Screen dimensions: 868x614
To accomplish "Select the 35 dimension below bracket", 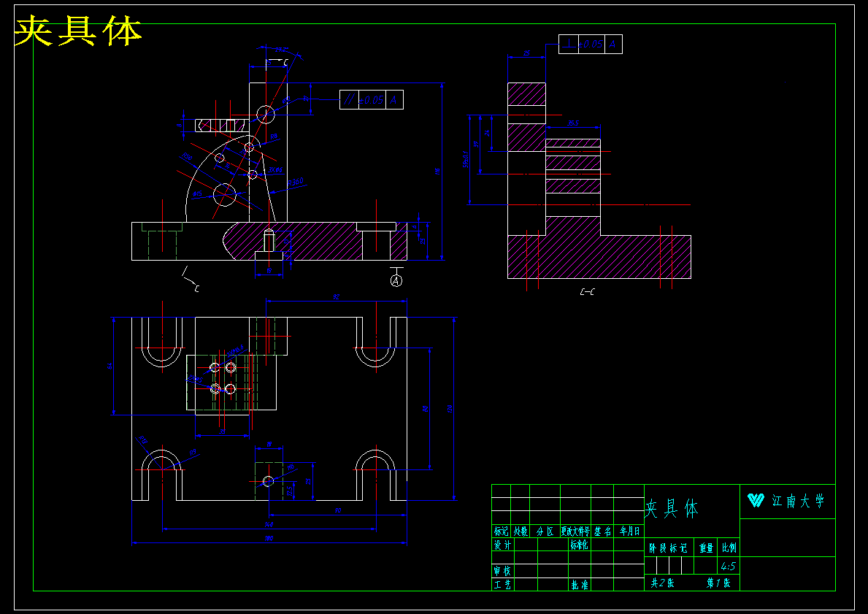I will (222, 431).
